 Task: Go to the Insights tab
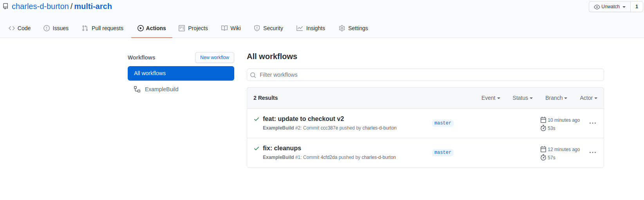[311, 28]
